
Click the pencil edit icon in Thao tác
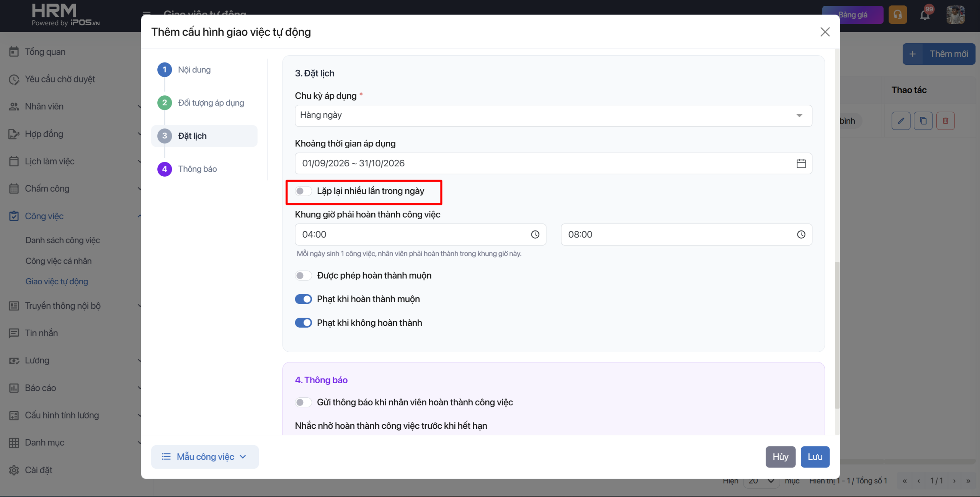coord(901,121)
